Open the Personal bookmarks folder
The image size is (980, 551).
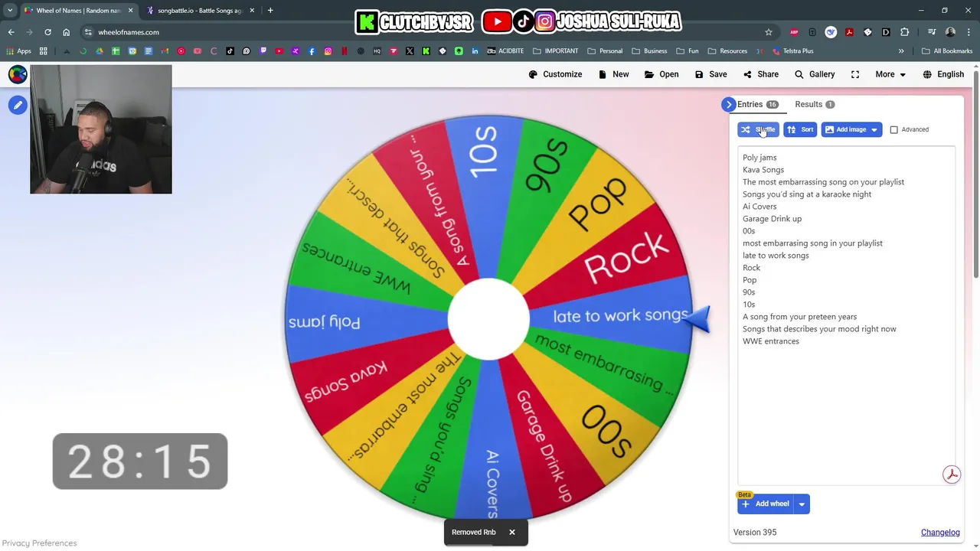click(605, 51)
